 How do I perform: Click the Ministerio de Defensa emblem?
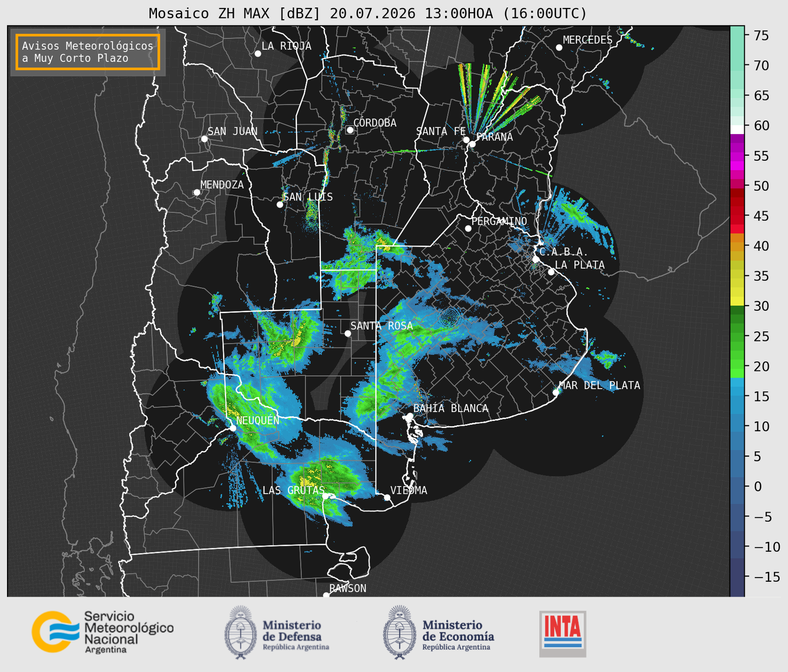pyautogui.click(x=240, y=632)
